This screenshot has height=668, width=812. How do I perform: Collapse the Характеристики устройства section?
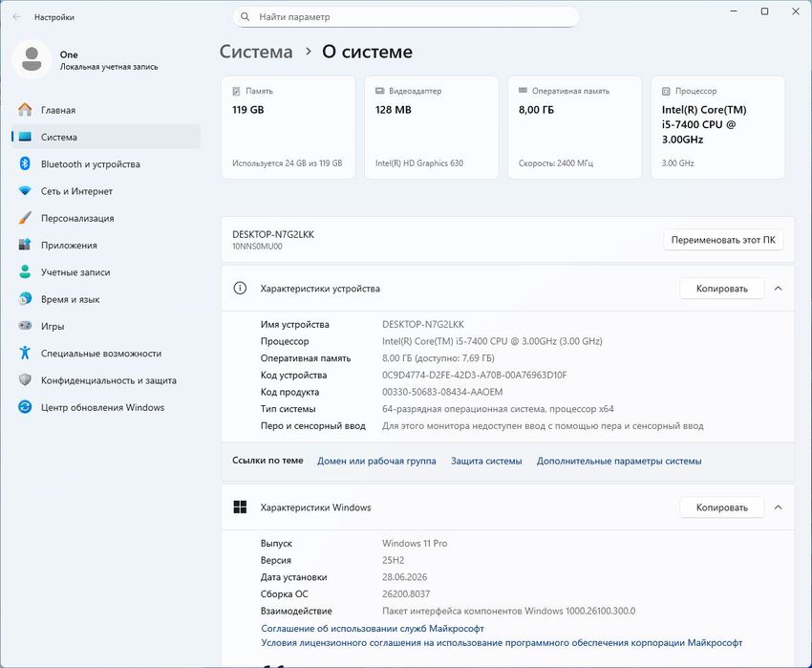(x=778, y=289)
